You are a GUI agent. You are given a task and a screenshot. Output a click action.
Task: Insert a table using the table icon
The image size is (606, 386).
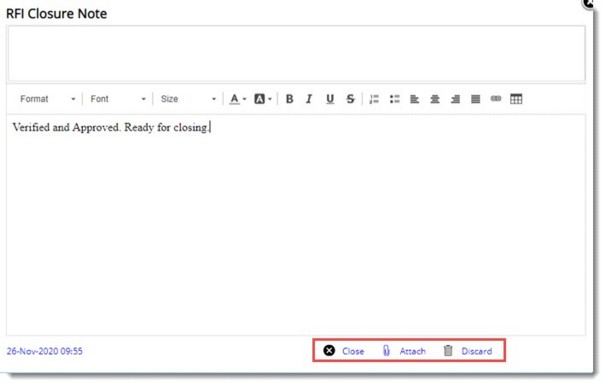pyautogui.click(x=516, y=99)
